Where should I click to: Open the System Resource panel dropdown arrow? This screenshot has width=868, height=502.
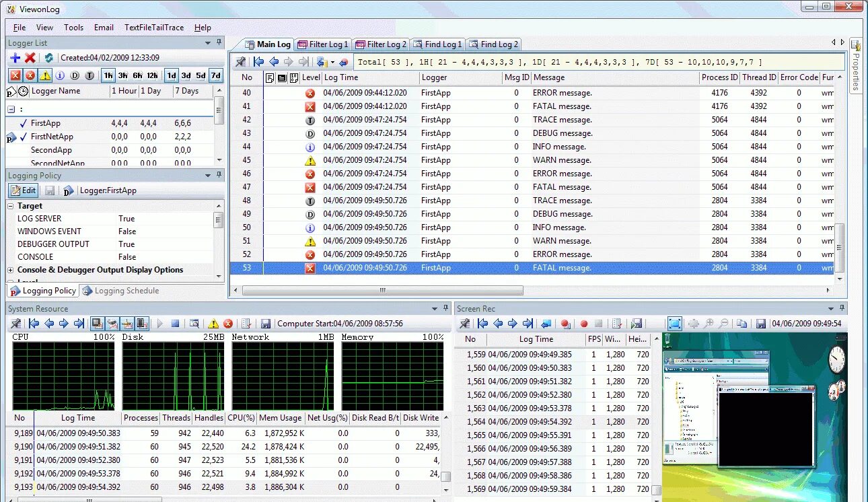coord(435,309)
